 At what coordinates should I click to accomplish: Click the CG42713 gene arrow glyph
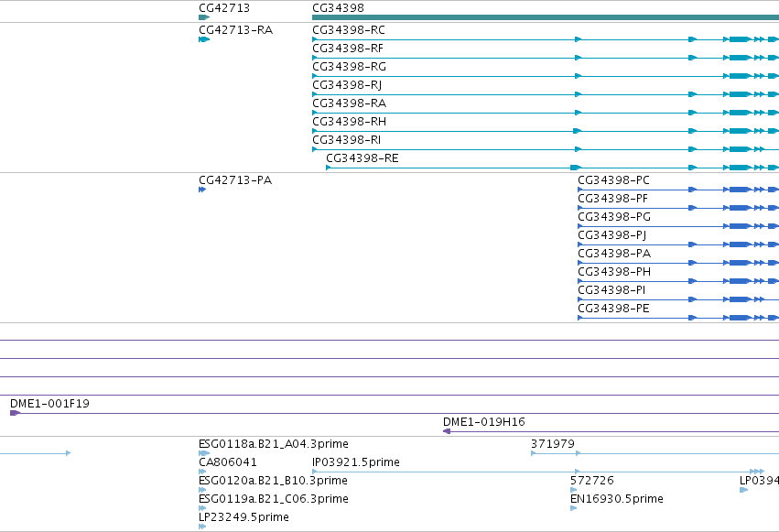tap(204, 17)
